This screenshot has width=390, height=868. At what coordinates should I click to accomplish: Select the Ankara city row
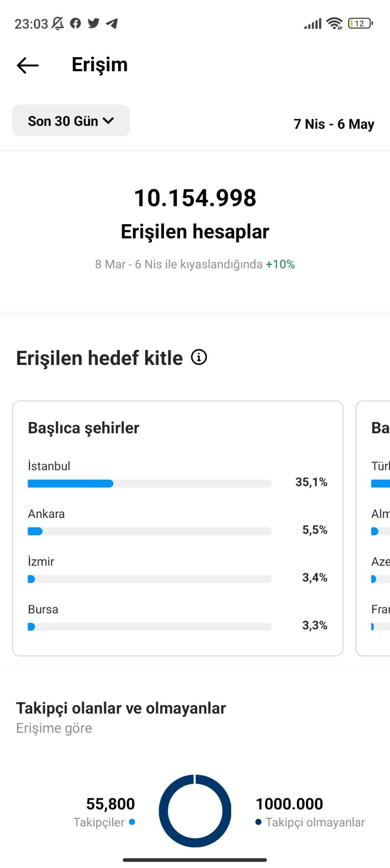tap(177, 522)
